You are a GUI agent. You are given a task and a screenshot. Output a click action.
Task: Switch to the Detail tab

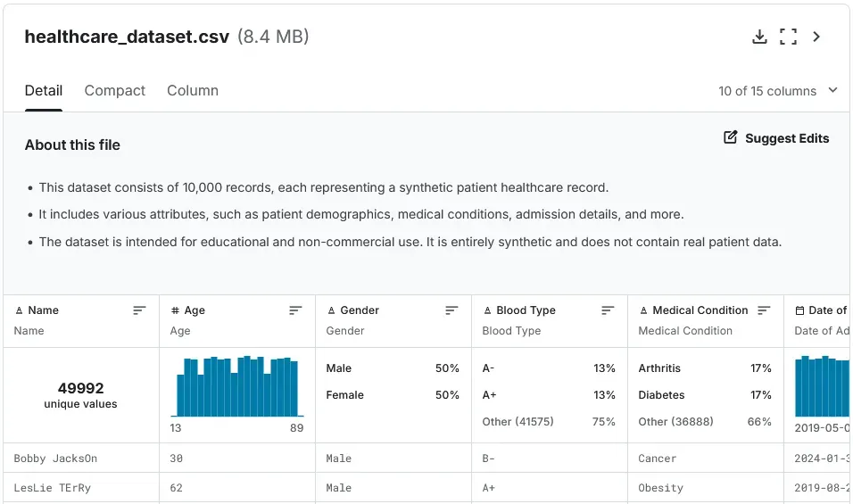click(44, 91)
